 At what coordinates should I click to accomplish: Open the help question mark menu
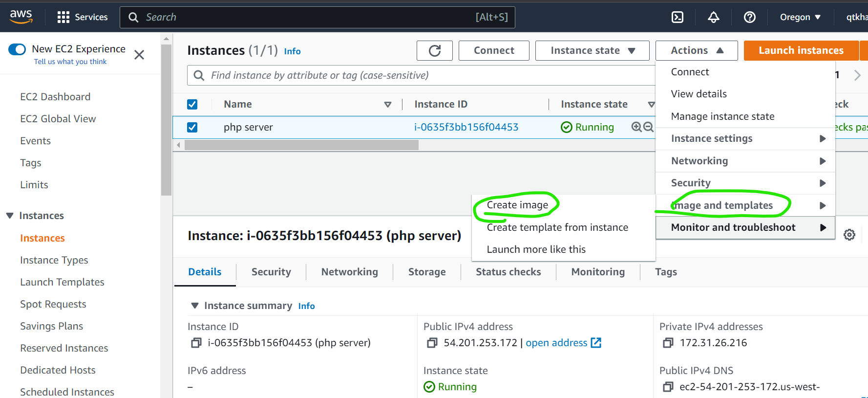[x=749, y=17]
